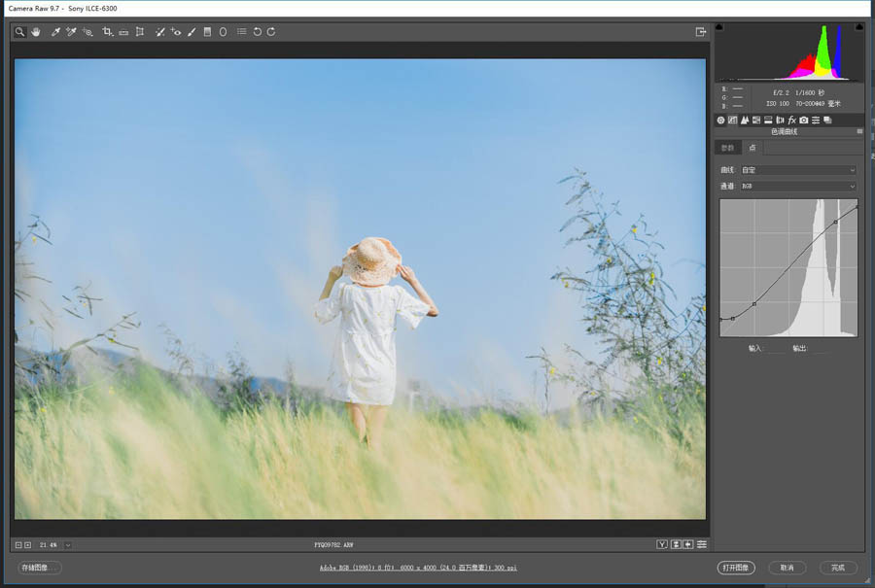Select the Crop tool
Image resolution: width=875 pixels, height=588 pixels.
pos(107,32)
